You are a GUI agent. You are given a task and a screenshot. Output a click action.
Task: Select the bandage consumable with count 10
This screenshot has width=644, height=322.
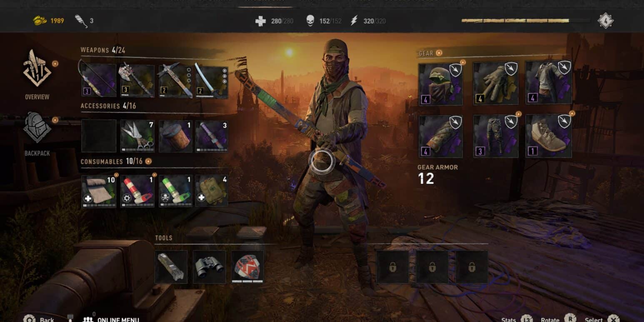coord(99,191)
